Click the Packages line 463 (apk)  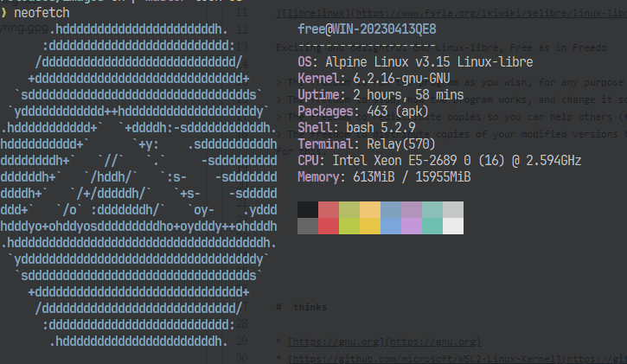click(363, 111)
